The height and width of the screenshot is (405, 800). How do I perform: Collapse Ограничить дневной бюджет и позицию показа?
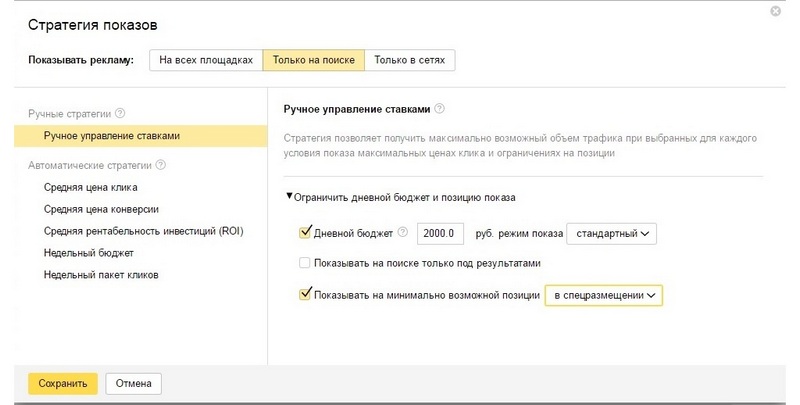(401, 197)
